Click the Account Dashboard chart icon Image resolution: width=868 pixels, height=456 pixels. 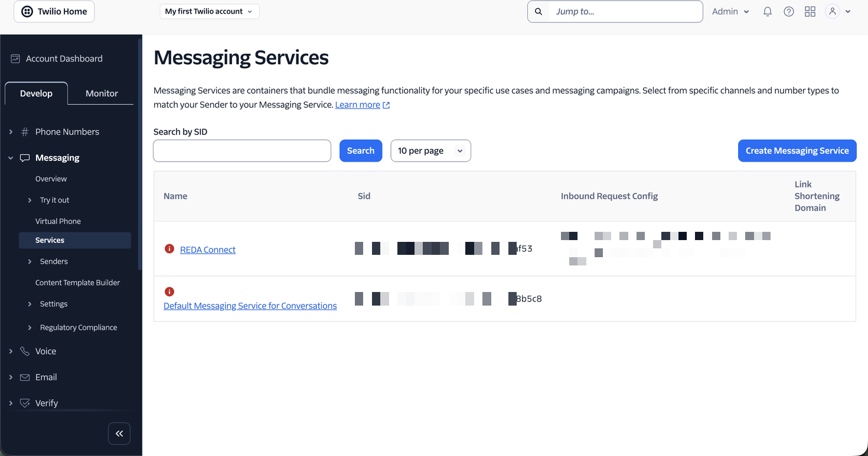(x=15, y=58)
